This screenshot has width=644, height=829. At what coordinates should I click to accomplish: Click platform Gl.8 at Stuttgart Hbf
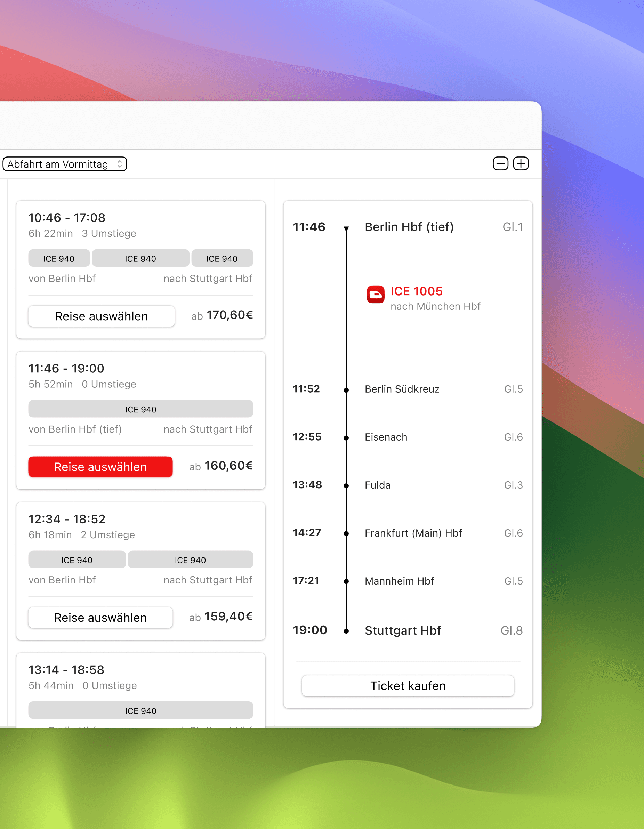point(512,630)
